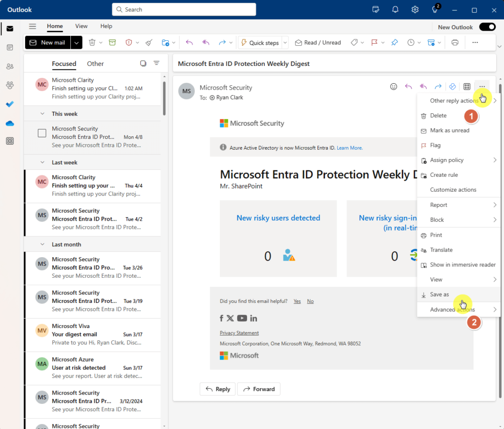Image resolution: width=504 pixels, height=429 pixels.
Task: Open OneDrive cloud icon in sidebar
Action: pyautogui.click(x=10, y=123)
